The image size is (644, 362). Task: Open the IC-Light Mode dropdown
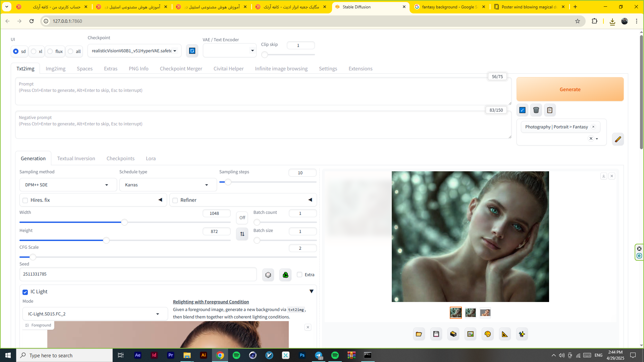click(95, 314)
